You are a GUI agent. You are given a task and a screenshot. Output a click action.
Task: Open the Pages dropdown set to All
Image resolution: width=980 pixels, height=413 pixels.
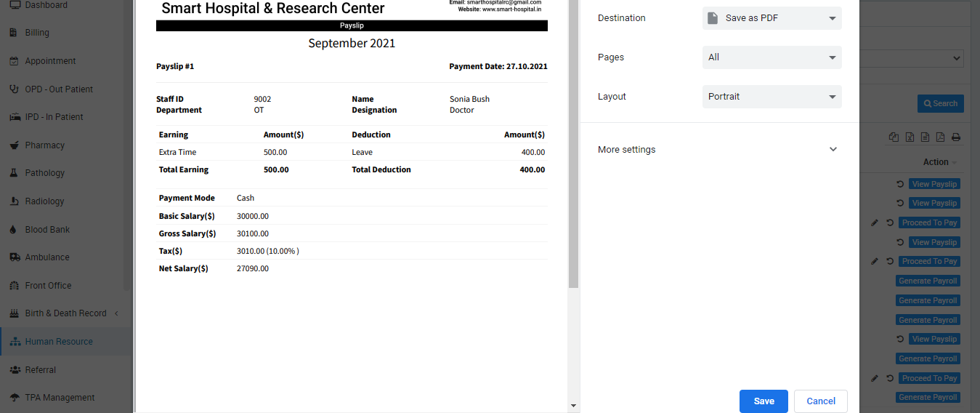click(x=772, y=57)
